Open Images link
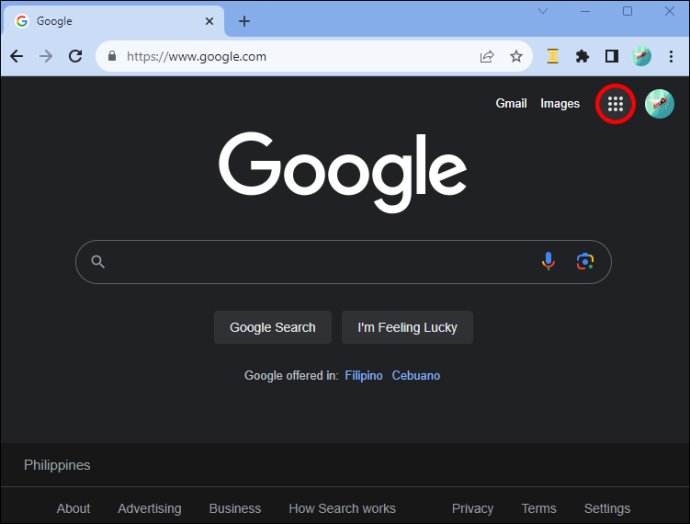Image resolution: width=690 pixels, height=524 pixels. click(x=560, y=104)
